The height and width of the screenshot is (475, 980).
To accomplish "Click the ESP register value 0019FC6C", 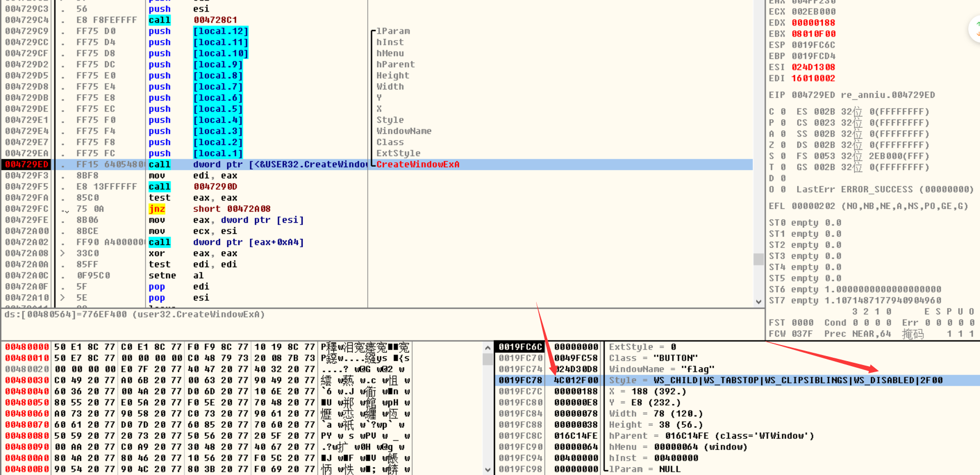I will 813,45.
